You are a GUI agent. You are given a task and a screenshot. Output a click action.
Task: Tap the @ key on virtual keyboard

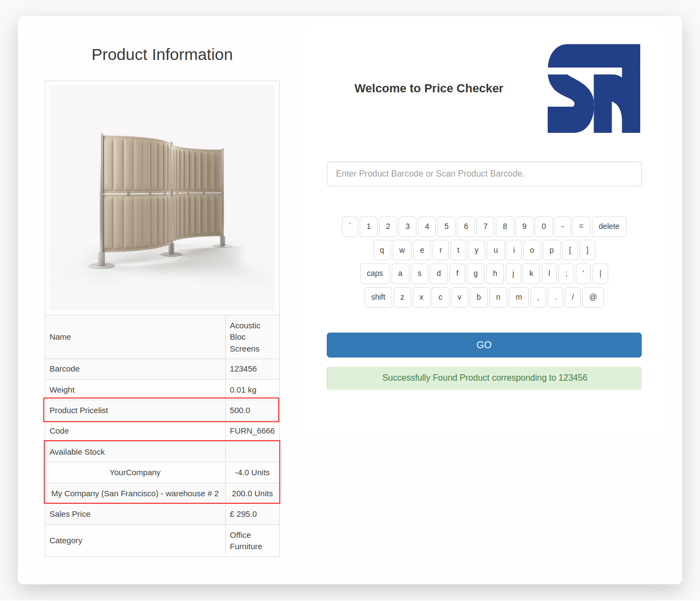tap(593, 298)
